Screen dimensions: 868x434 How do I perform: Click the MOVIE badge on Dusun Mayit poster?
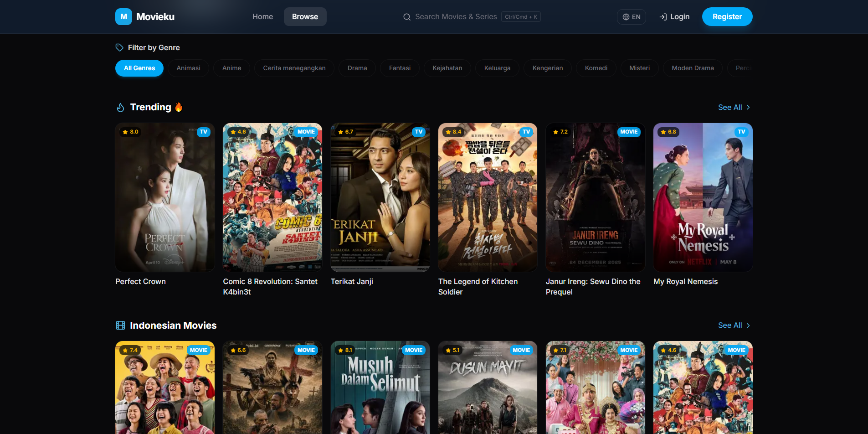(x=521, y=350)
